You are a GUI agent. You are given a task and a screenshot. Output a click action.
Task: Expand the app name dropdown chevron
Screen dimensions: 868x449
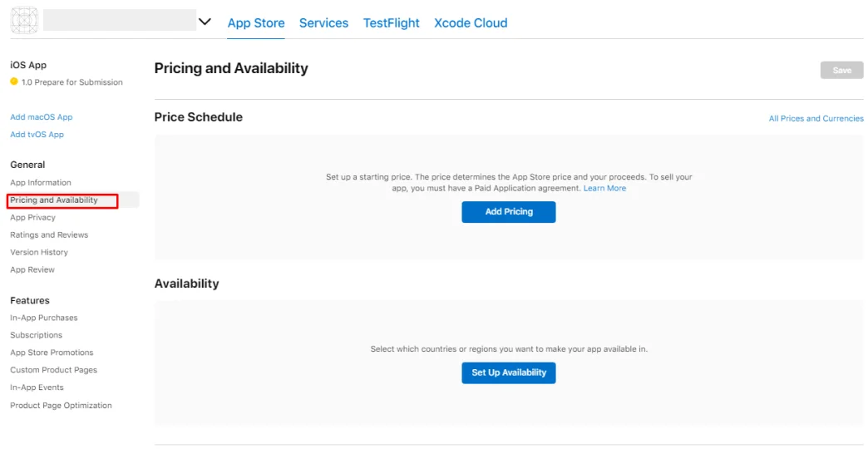pos(205,22)
